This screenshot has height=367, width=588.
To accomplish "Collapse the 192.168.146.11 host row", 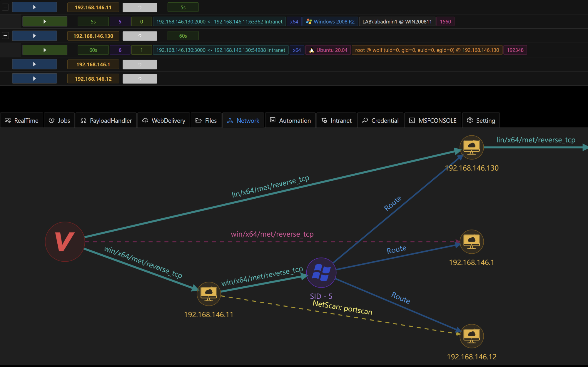I will coord(5,7).
